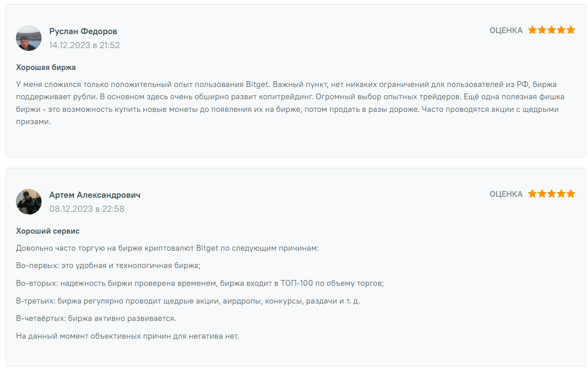Open the Артем Александрович reviewer name
This screenshot has height=369, width=588.
click(95, 195)
